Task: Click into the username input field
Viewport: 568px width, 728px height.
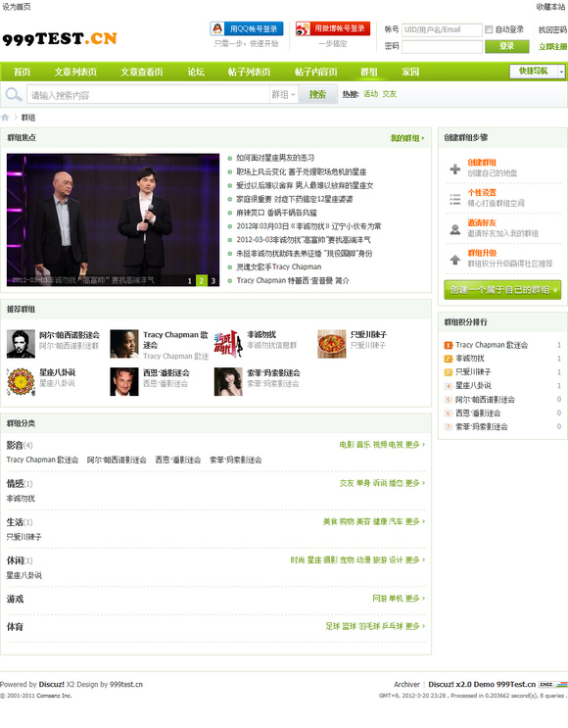Action: click(x=442, y=29)
